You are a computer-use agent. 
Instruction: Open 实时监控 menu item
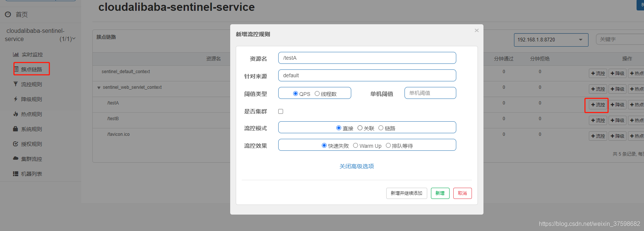click(32, 54)
